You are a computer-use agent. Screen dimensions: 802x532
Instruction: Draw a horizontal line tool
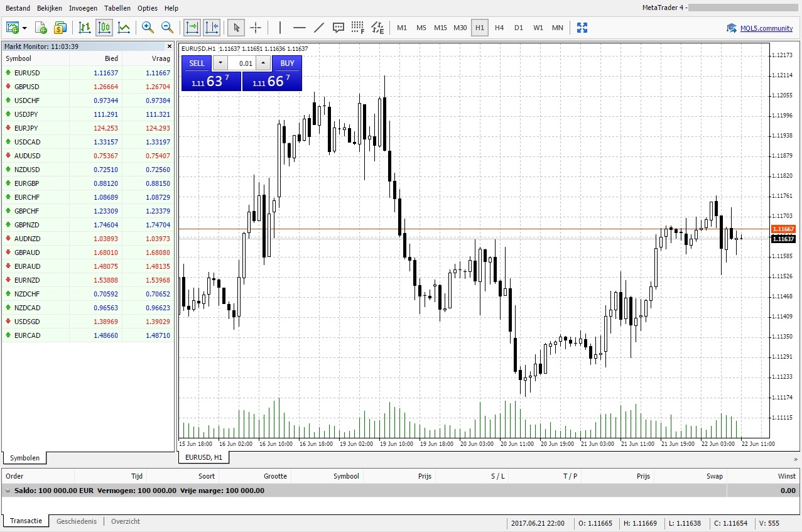coord(300,28)
